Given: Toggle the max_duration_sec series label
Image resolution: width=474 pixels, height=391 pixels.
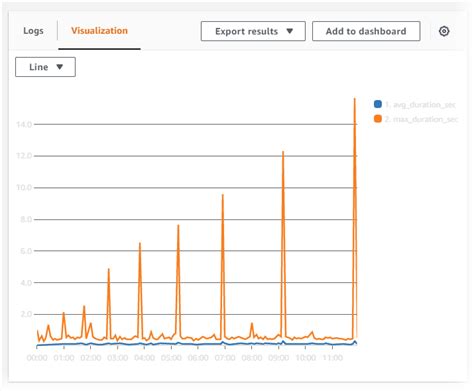Looking at the screenshot, I should pyautogui.click(x=421, y=119).
